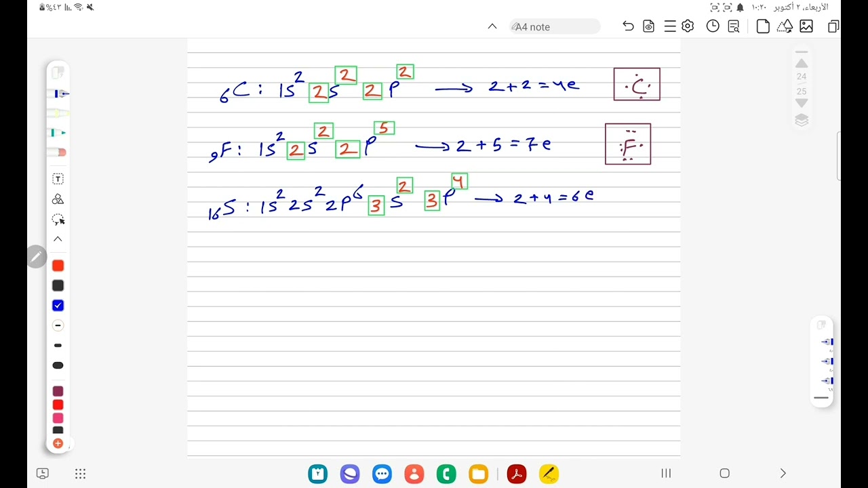Select the second favorite pen in the right panel
Viewport: 868px width, 488px height.
click(826, 361)
